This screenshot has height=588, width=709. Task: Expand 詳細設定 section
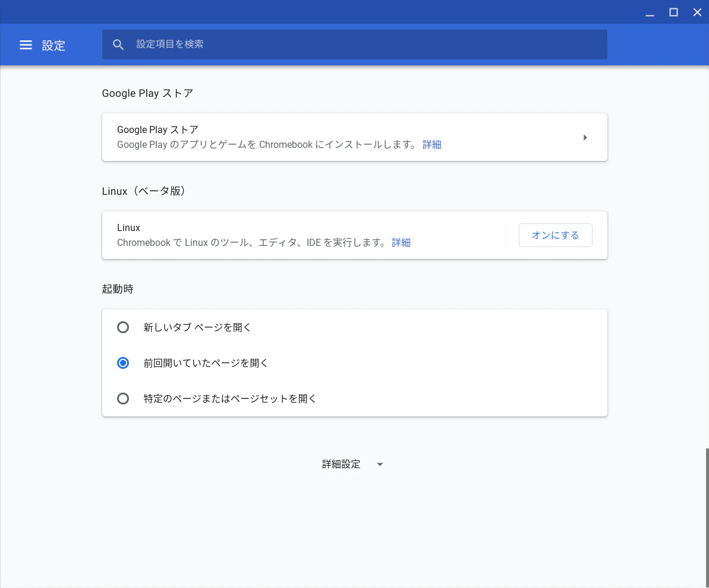coord(352,464)
